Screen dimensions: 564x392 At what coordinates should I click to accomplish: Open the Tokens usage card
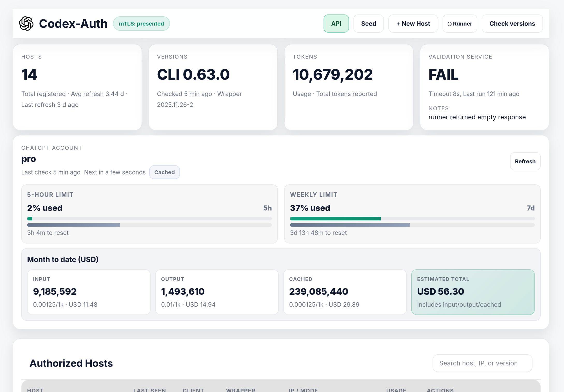pyautogui.click(x=348, y=87)
